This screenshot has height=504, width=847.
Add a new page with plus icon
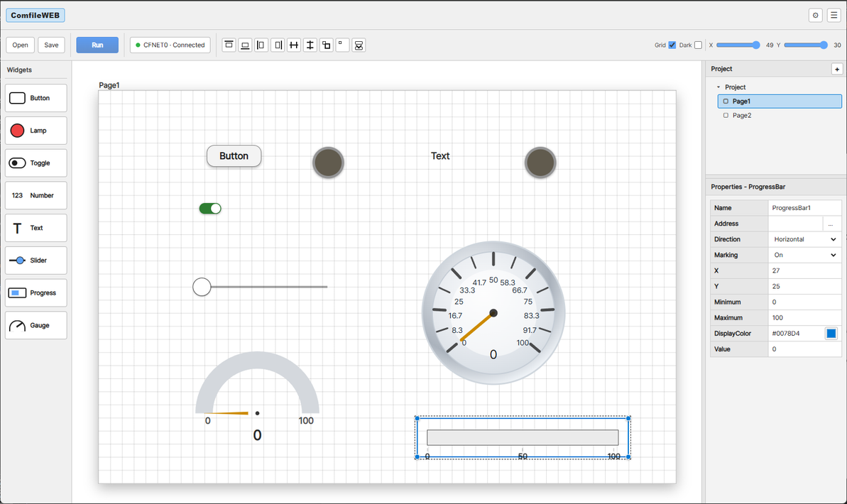(x=837, y=69)
